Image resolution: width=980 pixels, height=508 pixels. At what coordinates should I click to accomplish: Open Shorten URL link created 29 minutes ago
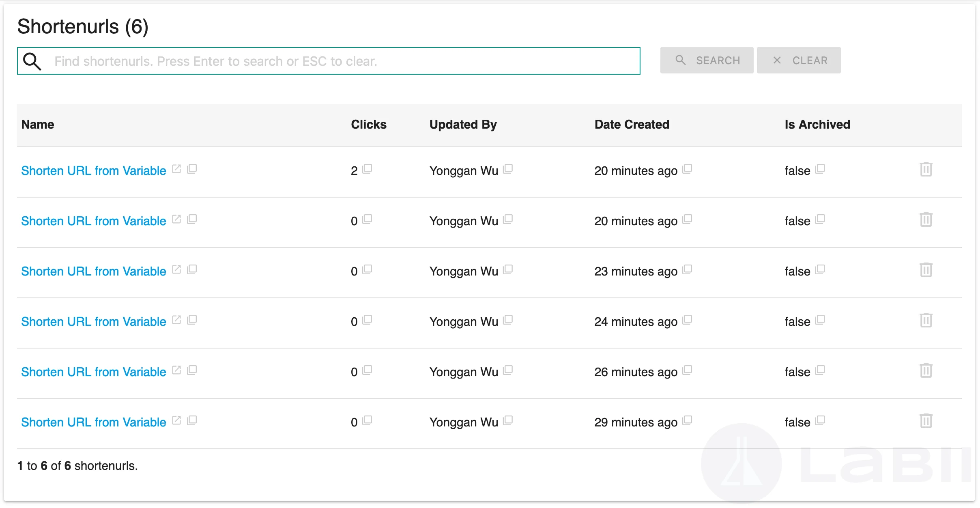(x=94, y=422)
